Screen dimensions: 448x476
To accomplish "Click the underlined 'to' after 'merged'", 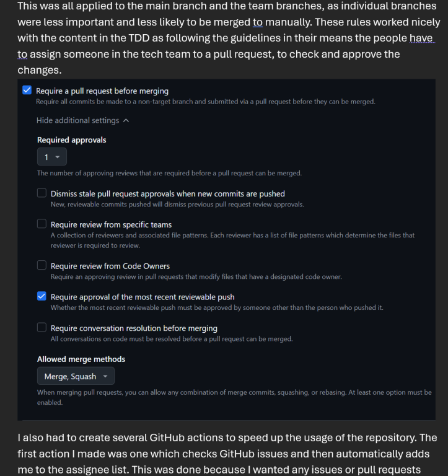I will pos(258,22).
